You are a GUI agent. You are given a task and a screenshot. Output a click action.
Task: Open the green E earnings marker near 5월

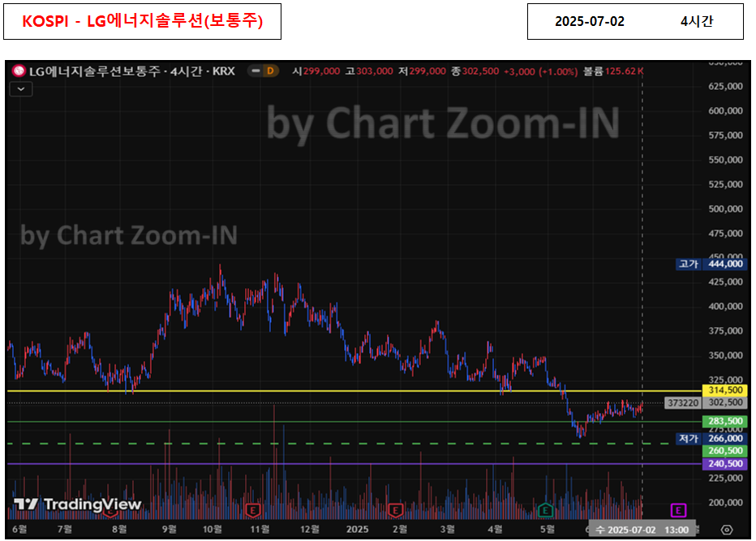[x=545, y=510]
